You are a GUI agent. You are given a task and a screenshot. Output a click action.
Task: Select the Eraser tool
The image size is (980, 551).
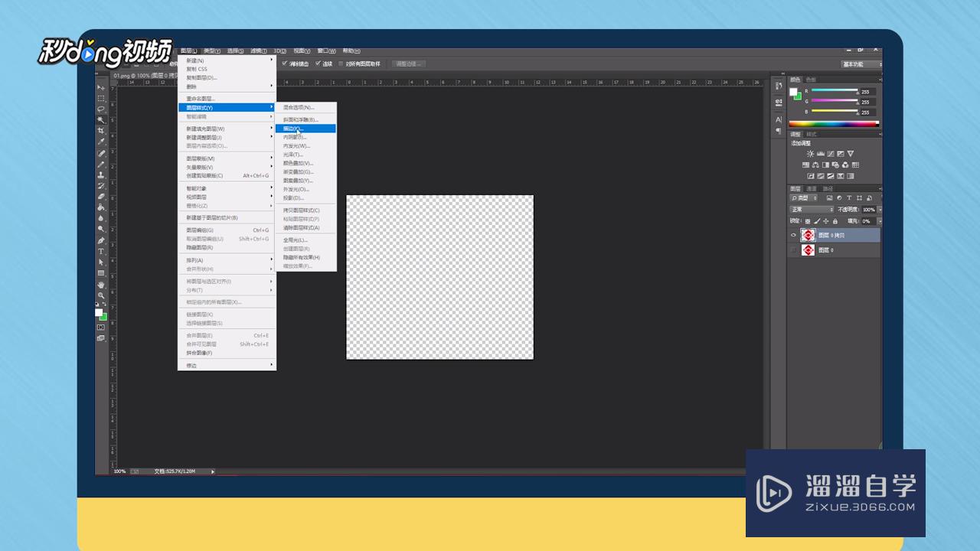coord(100,197)
